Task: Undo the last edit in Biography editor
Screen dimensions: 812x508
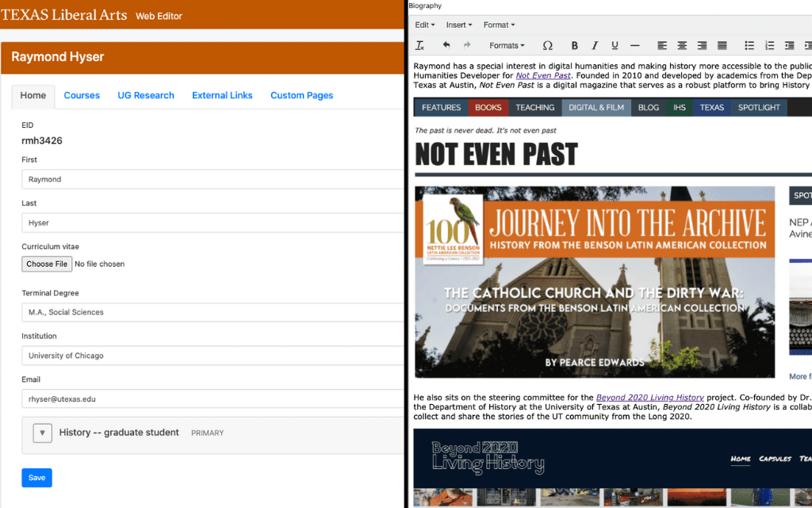Action: [446, 45]
